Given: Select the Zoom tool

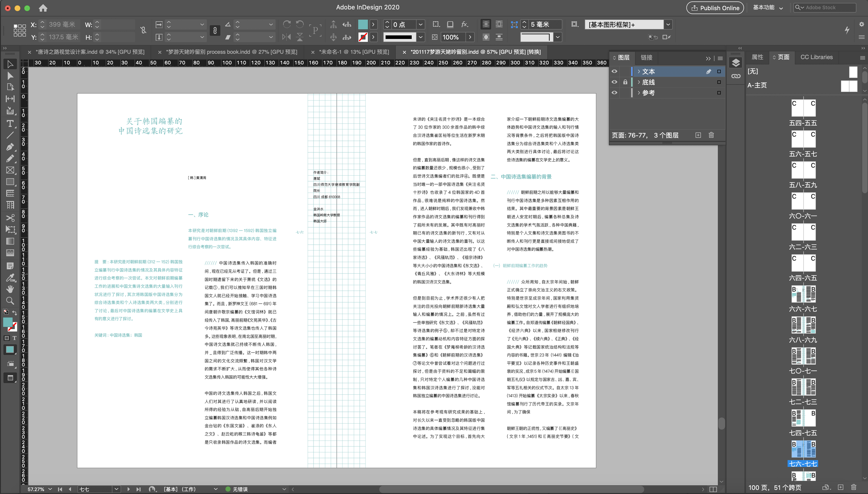Looking at the screenshot, I should tap(10, 301).
